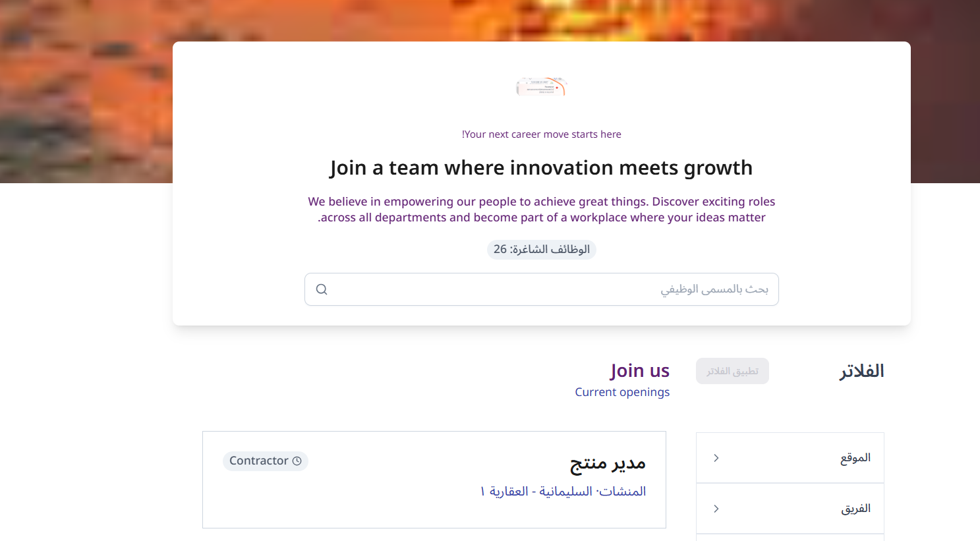This screenshot has width=980, height=541.
Task: Expand the الفريق filter using its chevron arrow
Action: click(716, 509)
